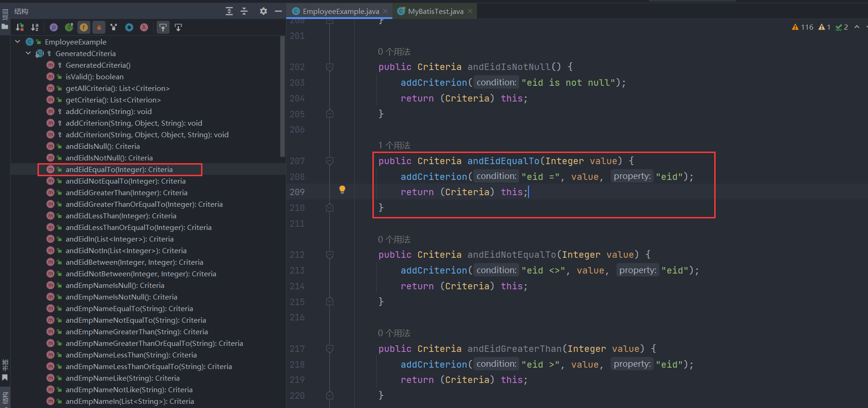868x408 pixels.
Task: Open the Structure sidebar button at bottom left
Action: [5, 399]
